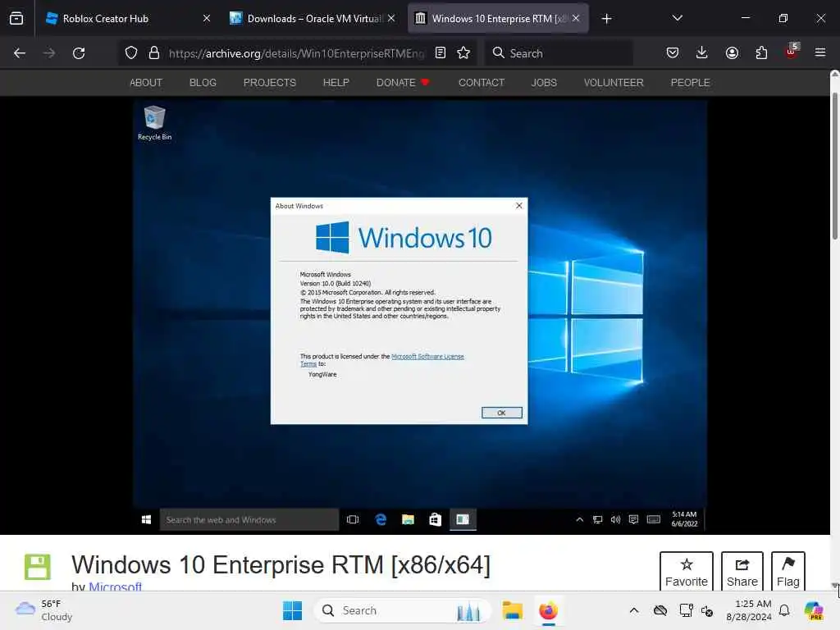Open muted volume tray icon
Viewport: 840px width, 630px height.
(707, 610)
